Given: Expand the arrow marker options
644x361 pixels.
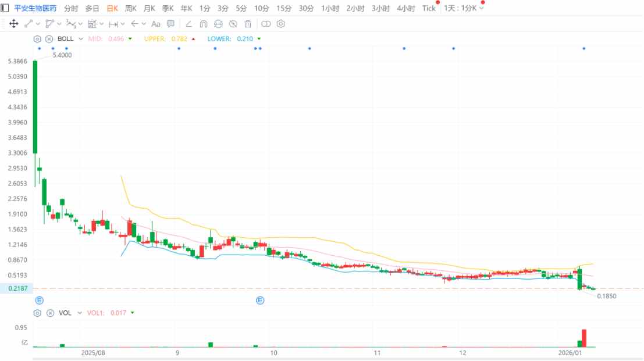Looking at the screenshot, I should click(x=144, y=24).
